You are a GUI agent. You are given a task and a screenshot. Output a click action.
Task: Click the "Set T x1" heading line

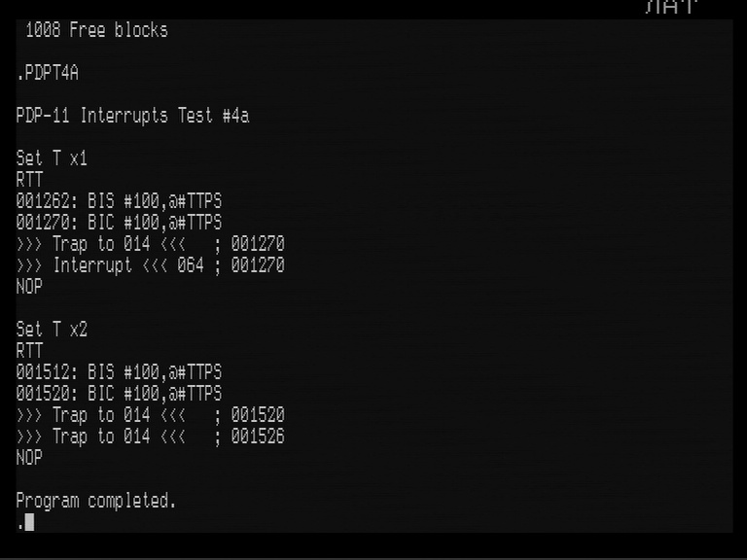tap(52, 158)
